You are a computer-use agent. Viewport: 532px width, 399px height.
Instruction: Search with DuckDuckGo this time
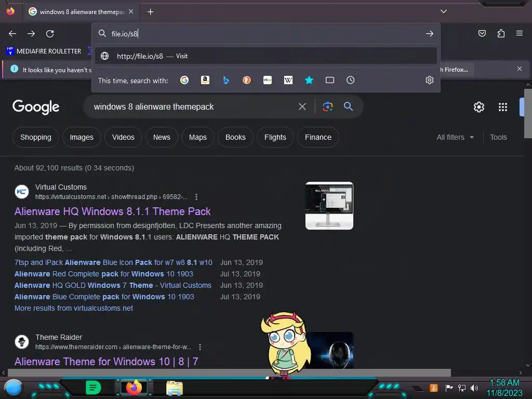[247, 80]
